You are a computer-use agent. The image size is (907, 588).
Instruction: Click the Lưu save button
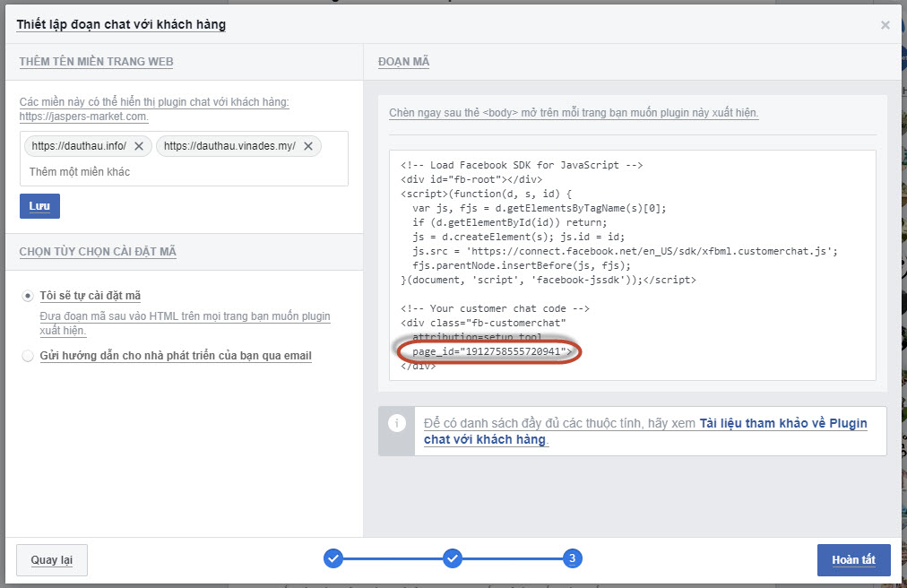40,206
